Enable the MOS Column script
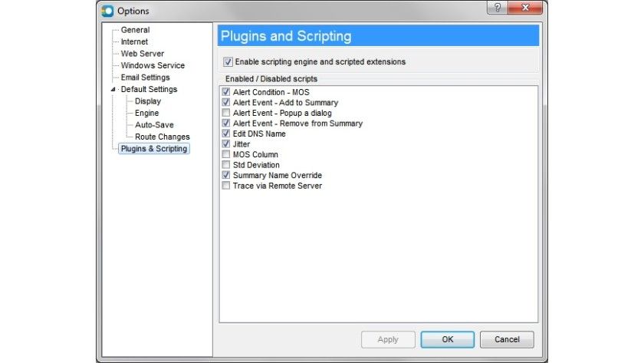The image size is (644, 363). pos(226,154)
